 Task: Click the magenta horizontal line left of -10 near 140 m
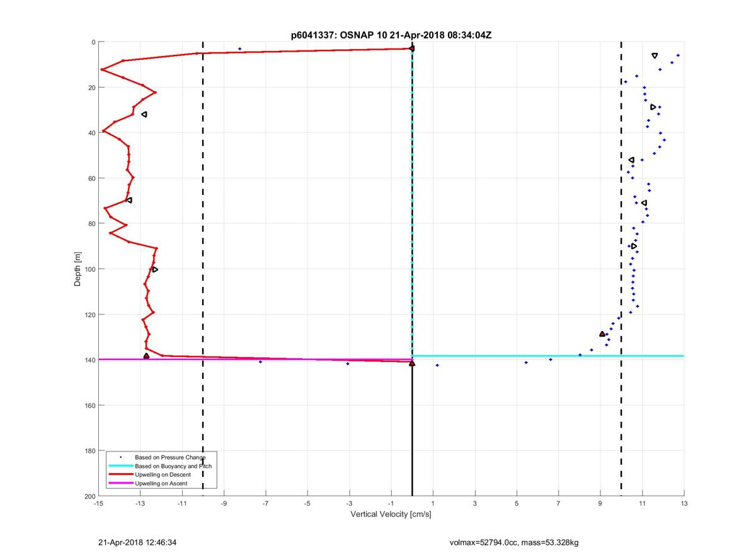click(x=150, y=359)
